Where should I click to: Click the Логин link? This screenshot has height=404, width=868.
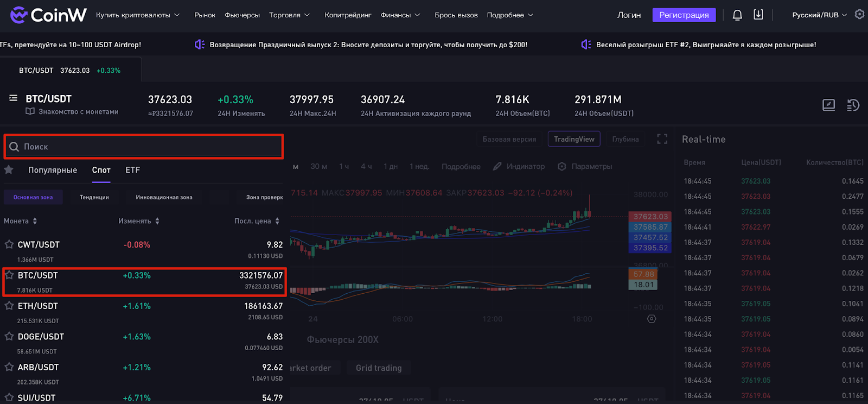coord(629,15)
